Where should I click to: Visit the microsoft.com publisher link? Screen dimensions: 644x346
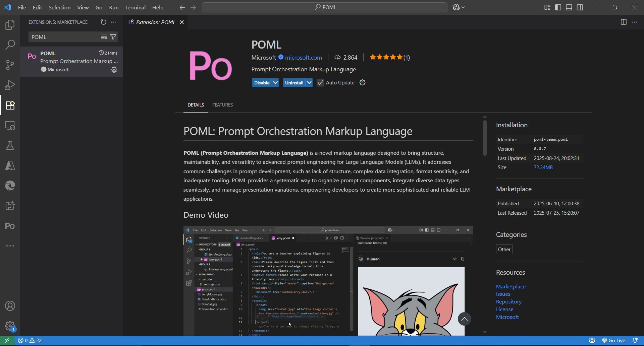point(303,58)
